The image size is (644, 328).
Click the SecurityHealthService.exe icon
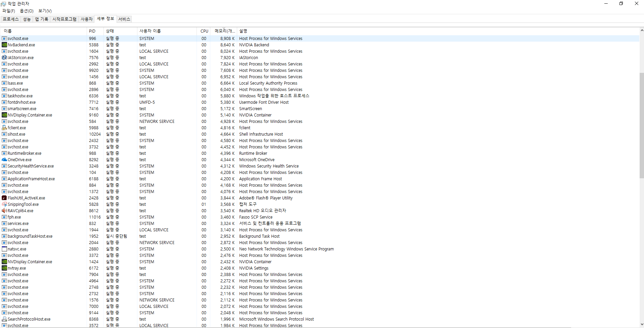click(4, 166)
